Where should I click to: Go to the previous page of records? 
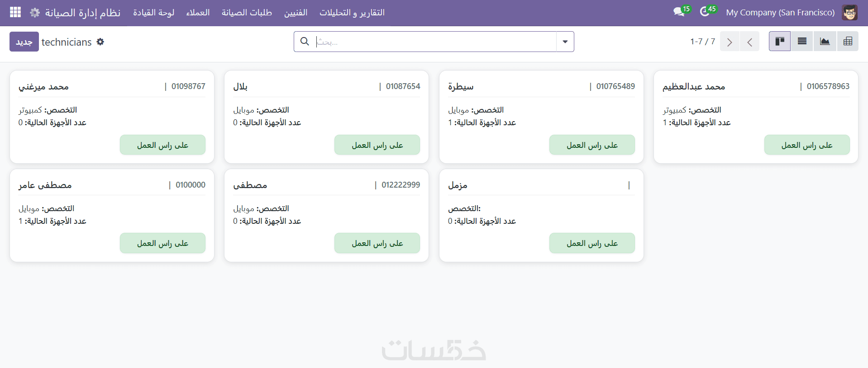coord(749,42)
